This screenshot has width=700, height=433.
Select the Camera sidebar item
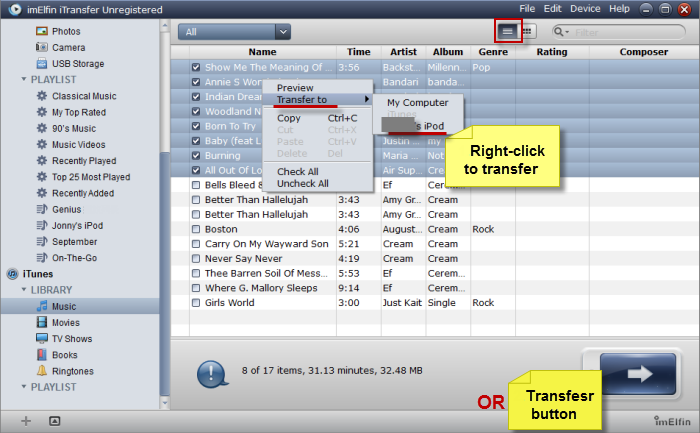pyautogui.click(x=68, y=47)
